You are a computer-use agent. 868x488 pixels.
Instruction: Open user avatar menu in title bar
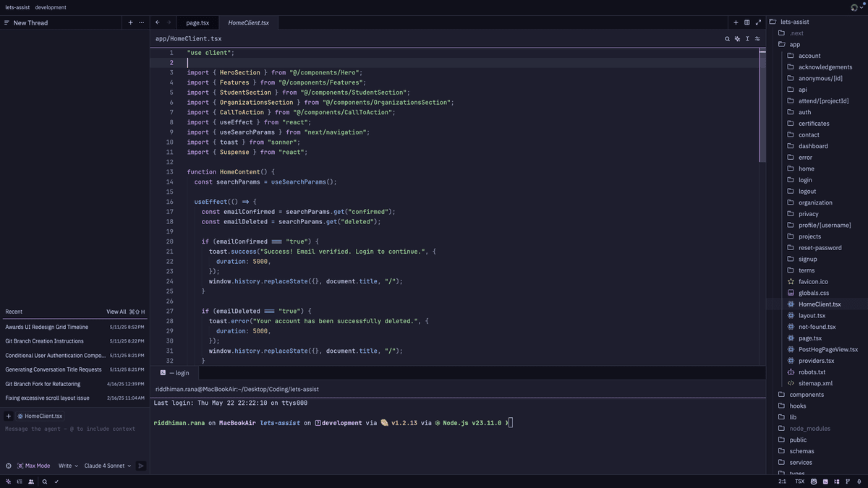point(857,7)
